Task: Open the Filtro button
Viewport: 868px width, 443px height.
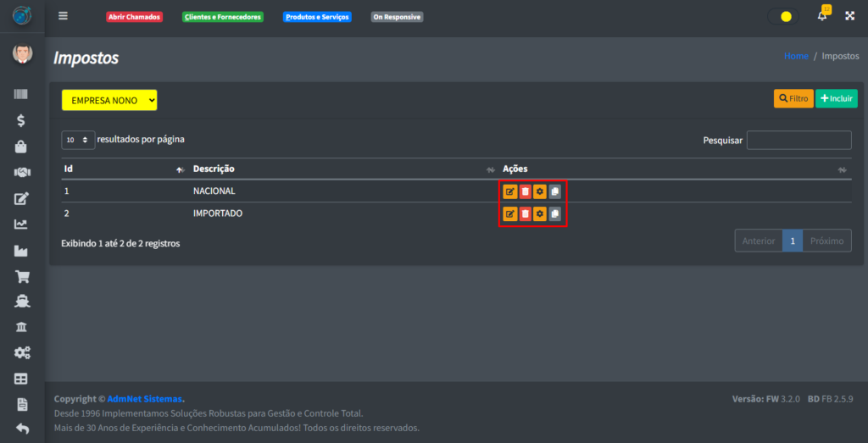Action: (793, 98)
